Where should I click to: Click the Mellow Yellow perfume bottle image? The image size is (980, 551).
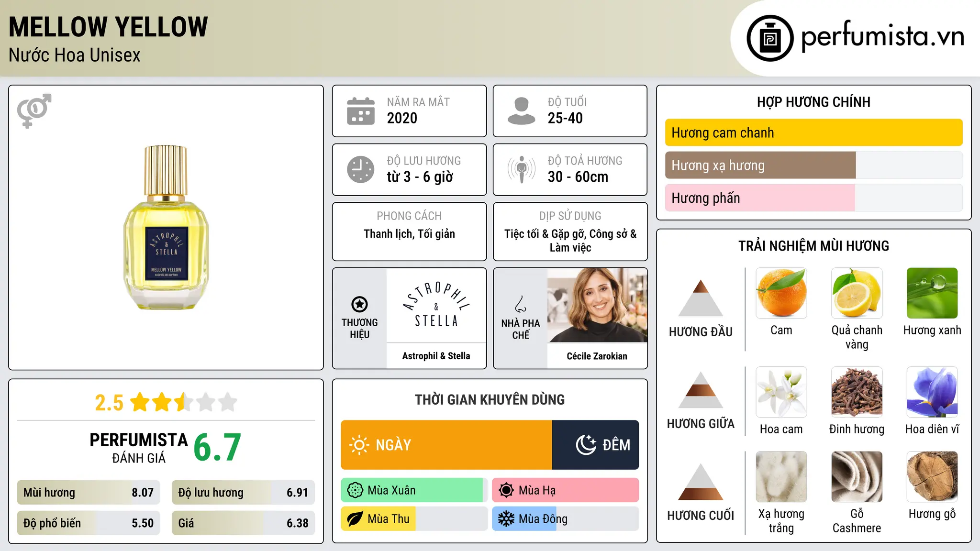(166, 228)
